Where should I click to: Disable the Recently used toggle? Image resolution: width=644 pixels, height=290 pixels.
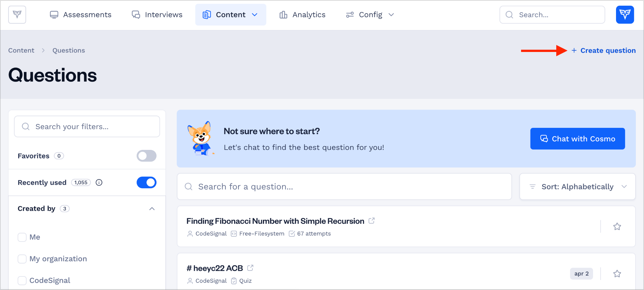click(147, 183)
